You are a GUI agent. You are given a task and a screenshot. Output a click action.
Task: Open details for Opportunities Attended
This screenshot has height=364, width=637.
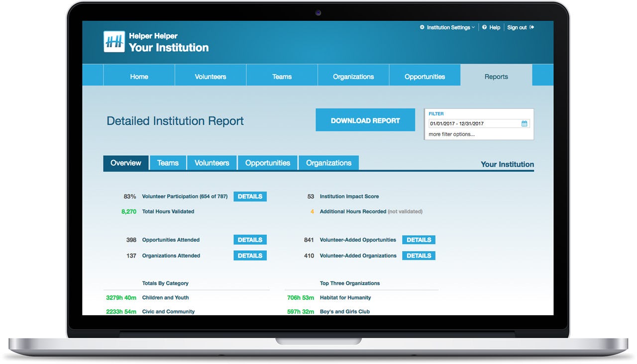click(x=250, y=239)
